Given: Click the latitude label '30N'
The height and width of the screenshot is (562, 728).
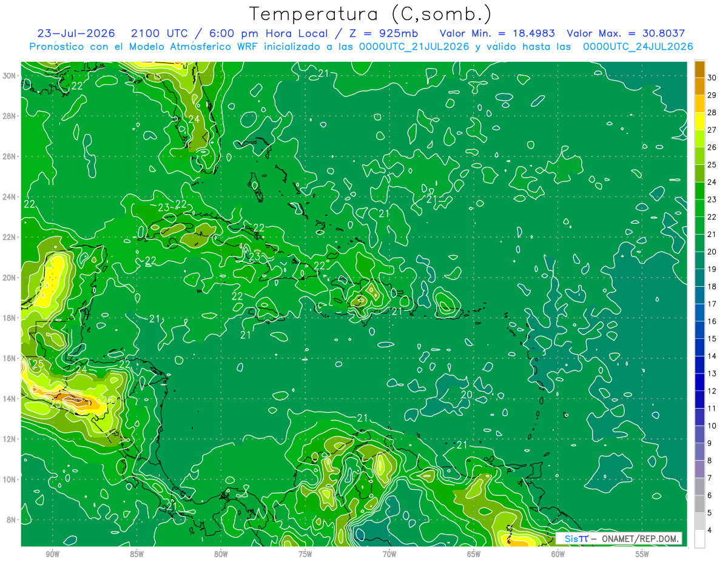Looking at the screenshot, I should (x=10, y=75).
